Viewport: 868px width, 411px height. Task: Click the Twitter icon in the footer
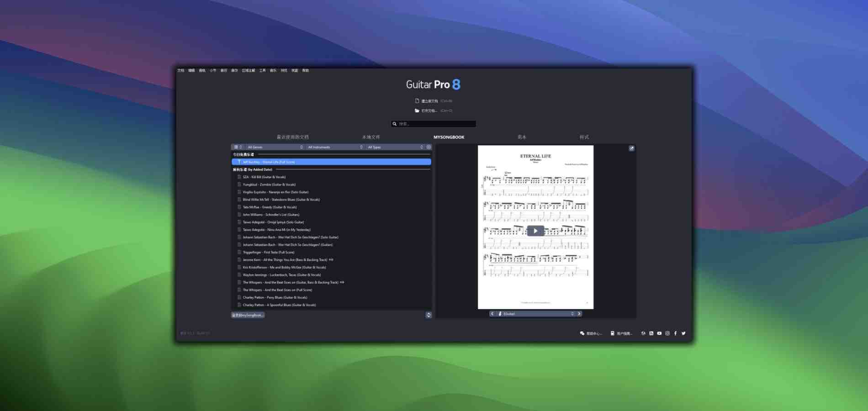point(683,333)
